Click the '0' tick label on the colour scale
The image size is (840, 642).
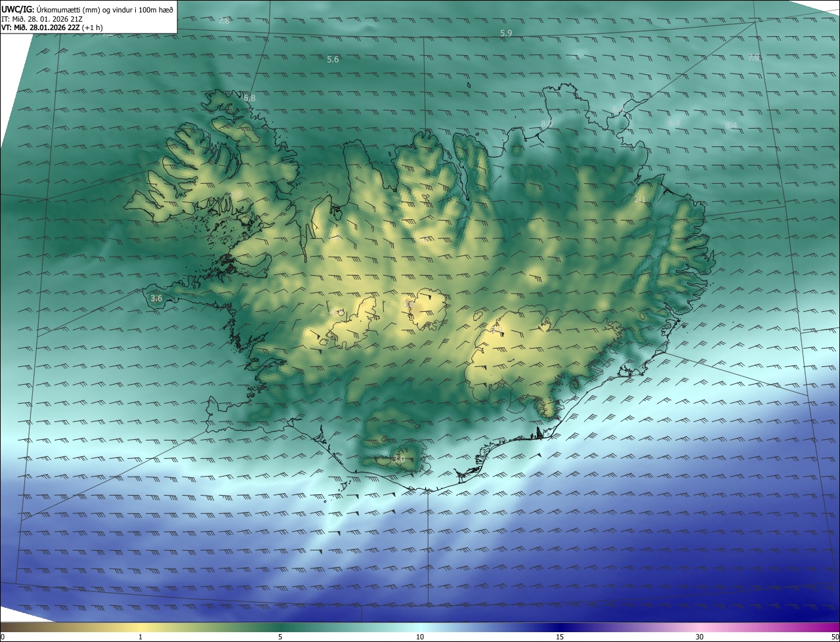coord(3,637)
